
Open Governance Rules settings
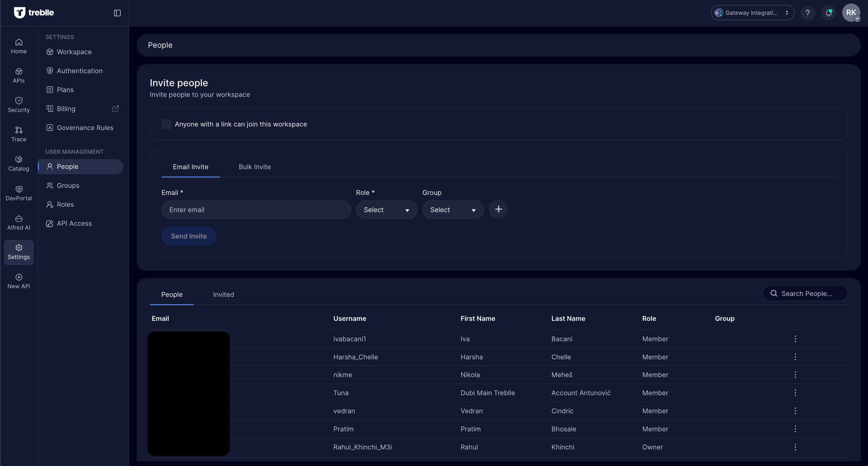click(x=84, y=128)
